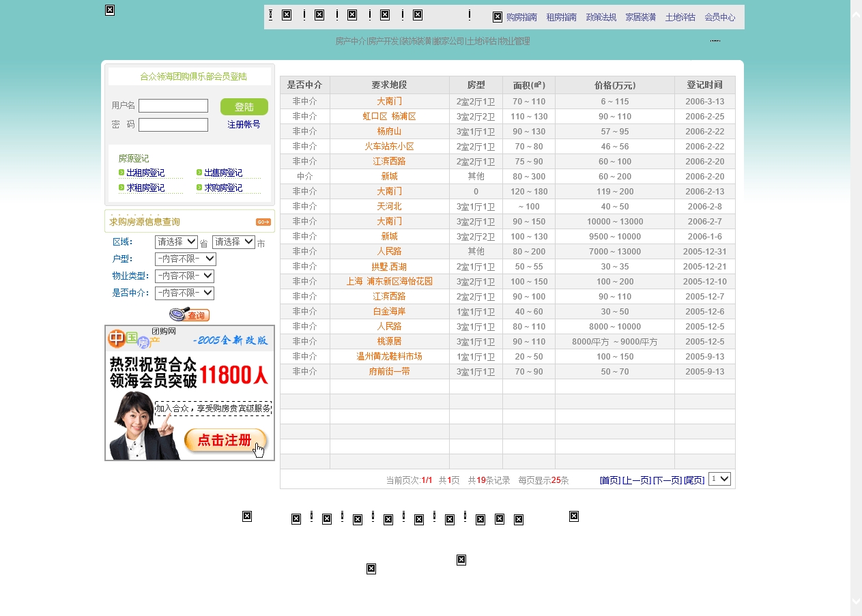Click the green arrow icon beside 出租房登记
Image resolution: width=862 pixels, height=616 pixels.
(121, 173)
